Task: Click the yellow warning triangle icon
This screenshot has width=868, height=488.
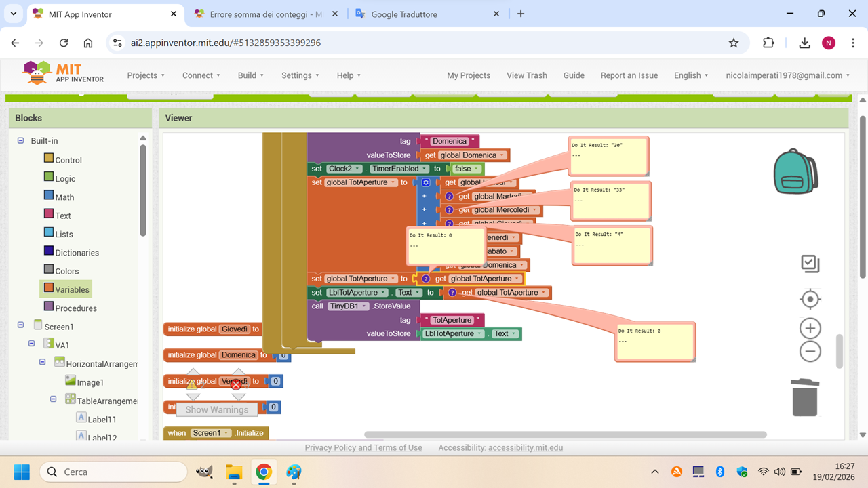Action: pyautogui.click(x=192, y=384)
